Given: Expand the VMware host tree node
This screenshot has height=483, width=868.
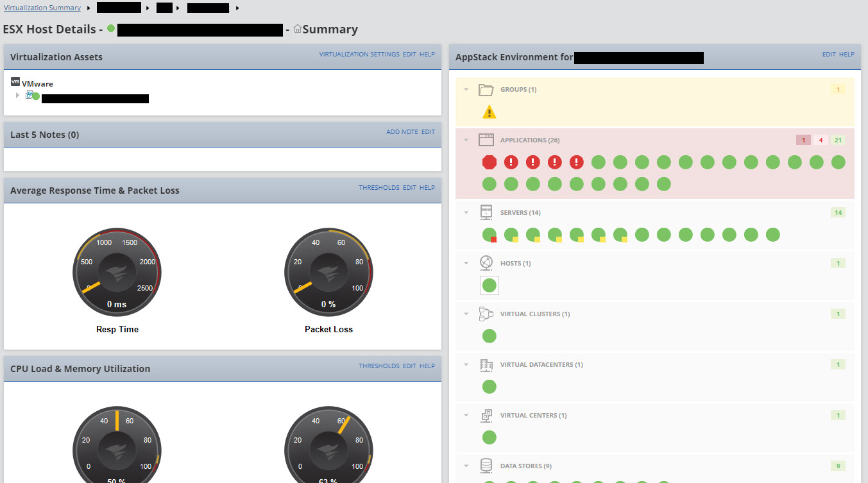Looking at the screenshot, I should [18, 95].
